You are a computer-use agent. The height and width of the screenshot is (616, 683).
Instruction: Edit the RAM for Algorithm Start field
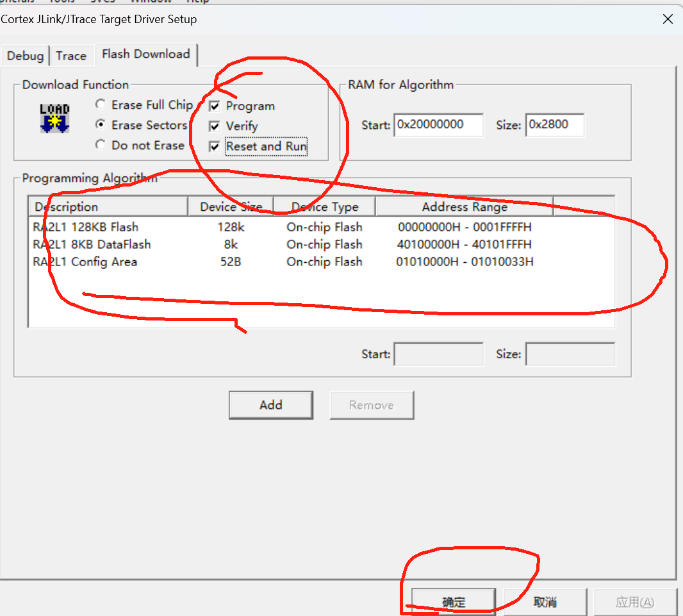tap(438, 125)
